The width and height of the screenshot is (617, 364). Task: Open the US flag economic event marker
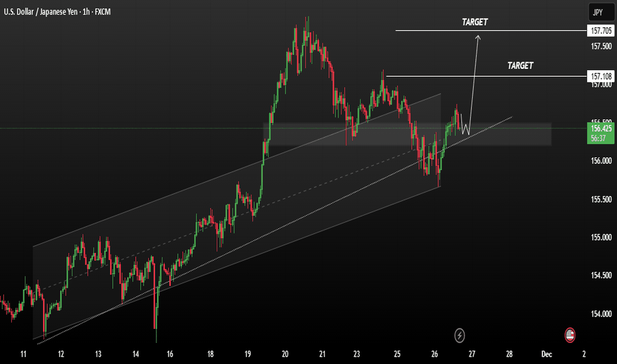(x=569, y=335)
